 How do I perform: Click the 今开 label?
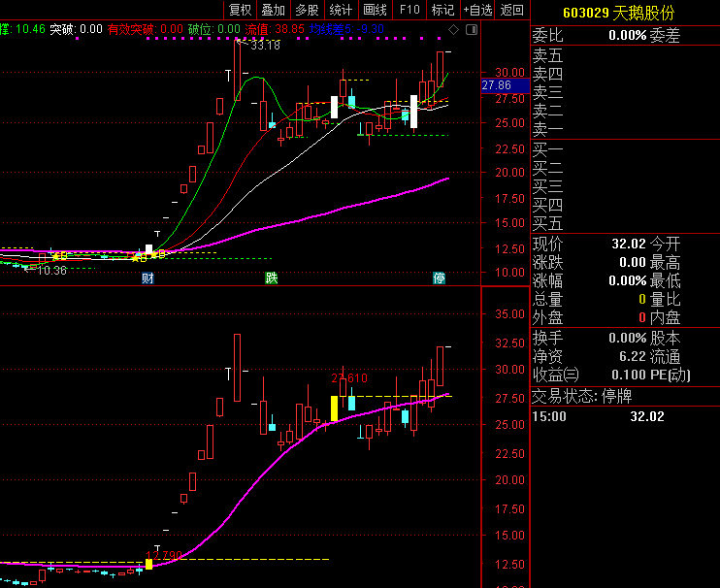coord(665,244)
